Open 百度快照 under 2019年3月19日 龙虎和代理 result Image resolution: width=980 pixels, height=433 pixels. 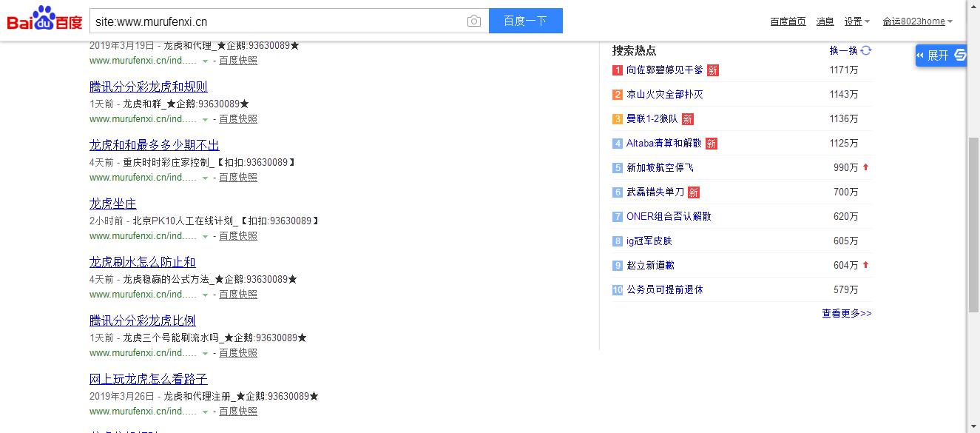tap(238, 61)
